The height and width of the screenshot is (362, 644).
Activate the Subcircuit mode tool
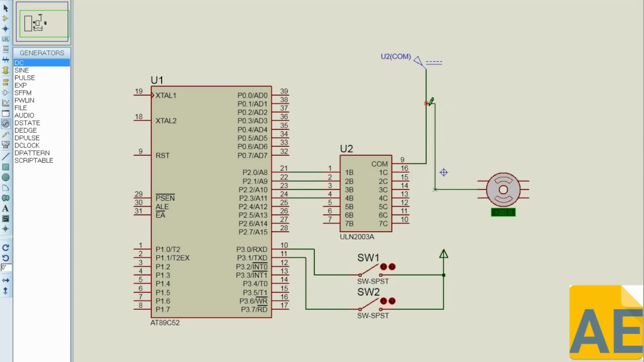point(6,70)
